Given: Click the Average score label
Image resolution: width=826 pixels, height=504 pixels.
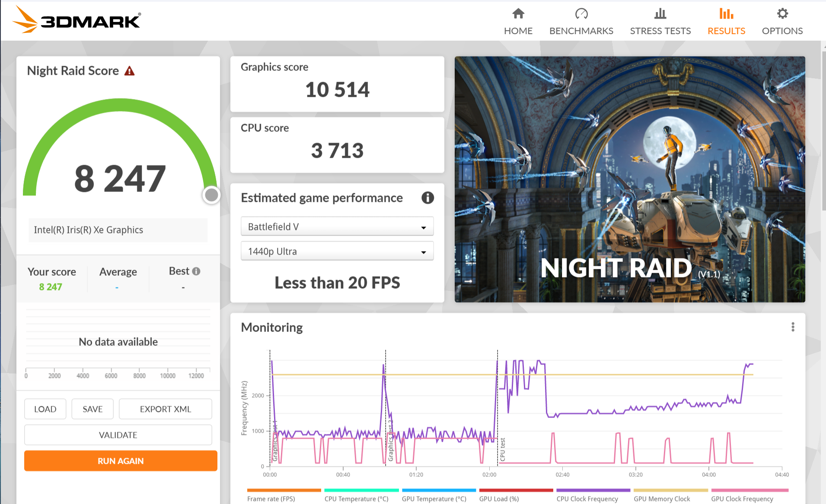Looking at the screenshot, I should [x=118, y=271].
